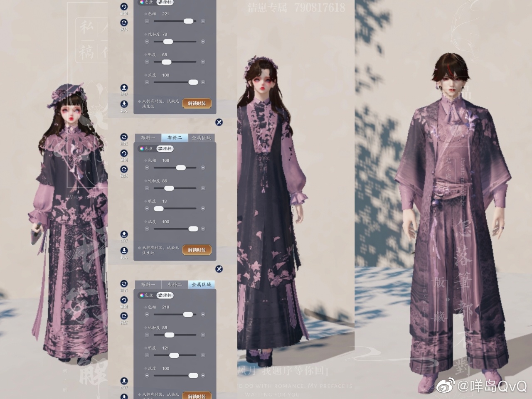Decrease saturation 79 with minus button
This screenshot has width=532, height=399.
(147, 42)
